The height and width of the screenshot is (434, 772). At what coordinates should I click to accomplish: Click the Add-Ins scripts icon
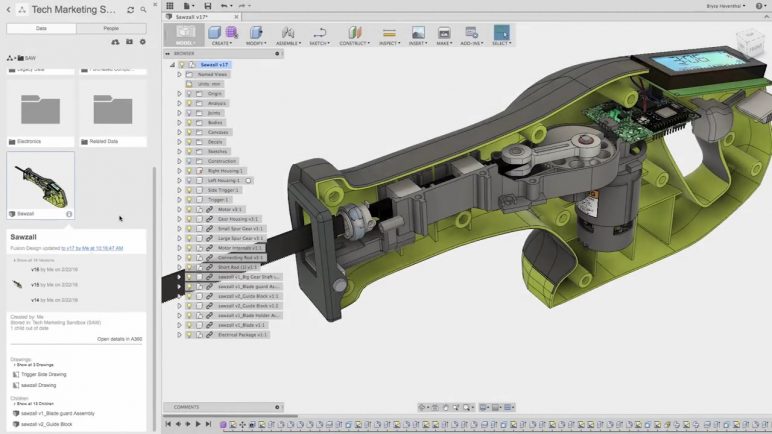click(x=471, y=33)
